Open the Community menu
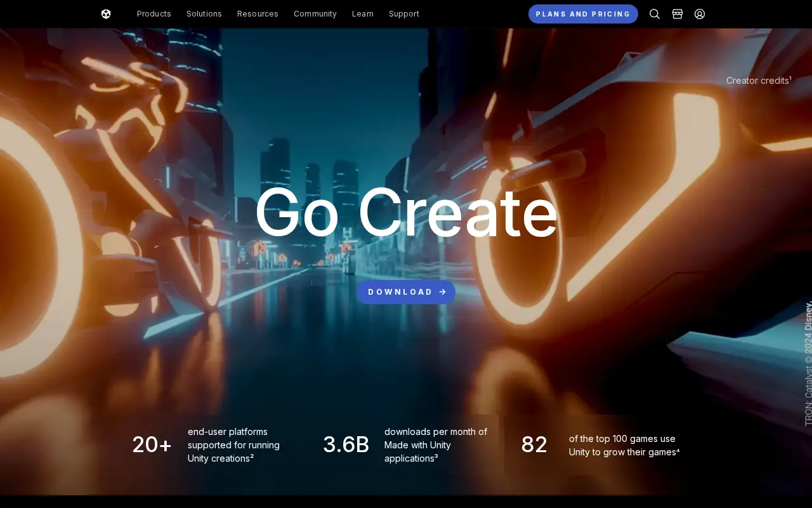 point(315,14)
